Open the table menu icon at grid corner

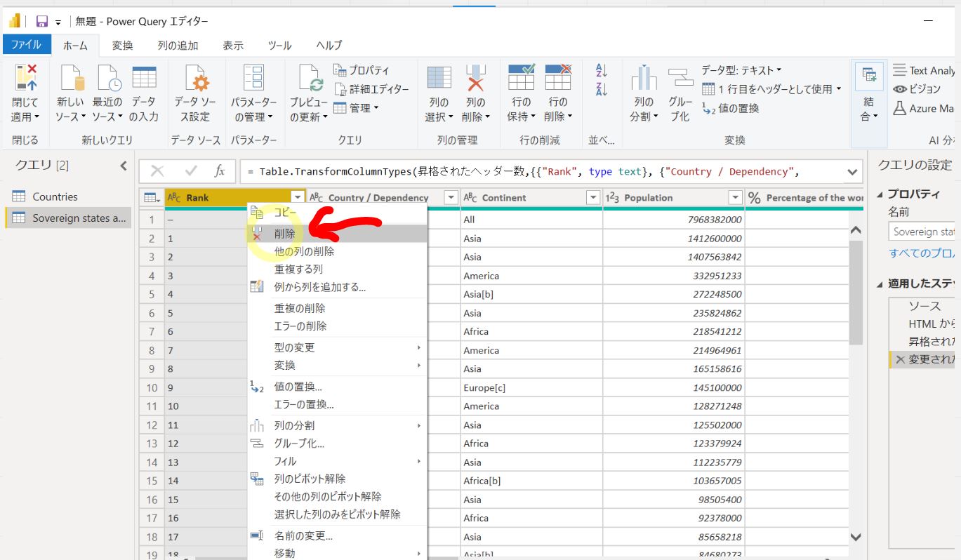[x=151, y=198]
